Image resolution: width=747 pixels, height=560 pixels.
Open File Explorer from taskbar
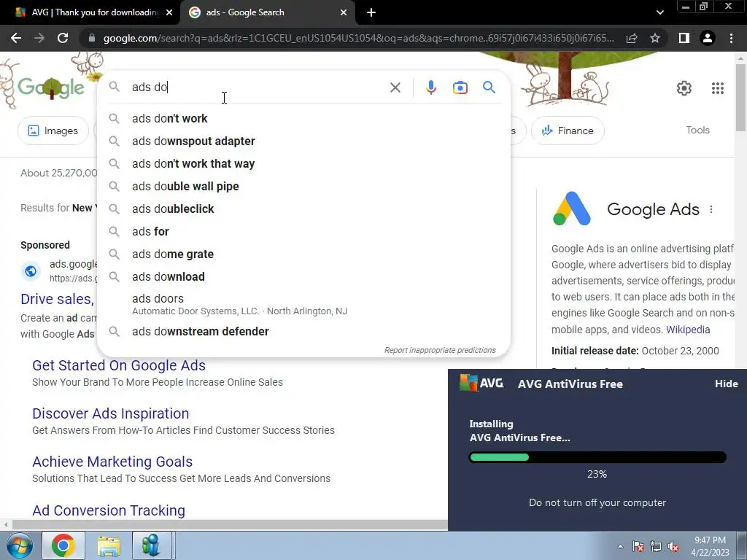coord(109,545)
